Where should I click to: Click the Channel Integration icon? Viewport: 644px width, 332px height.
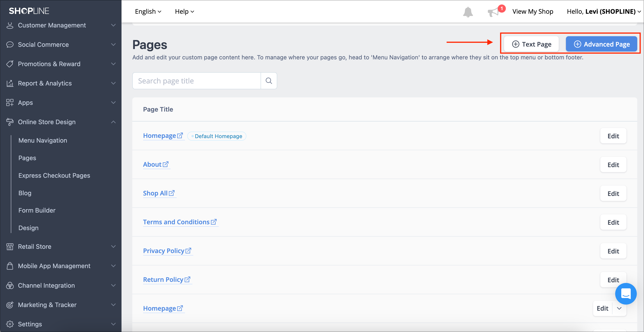[10, 285]
